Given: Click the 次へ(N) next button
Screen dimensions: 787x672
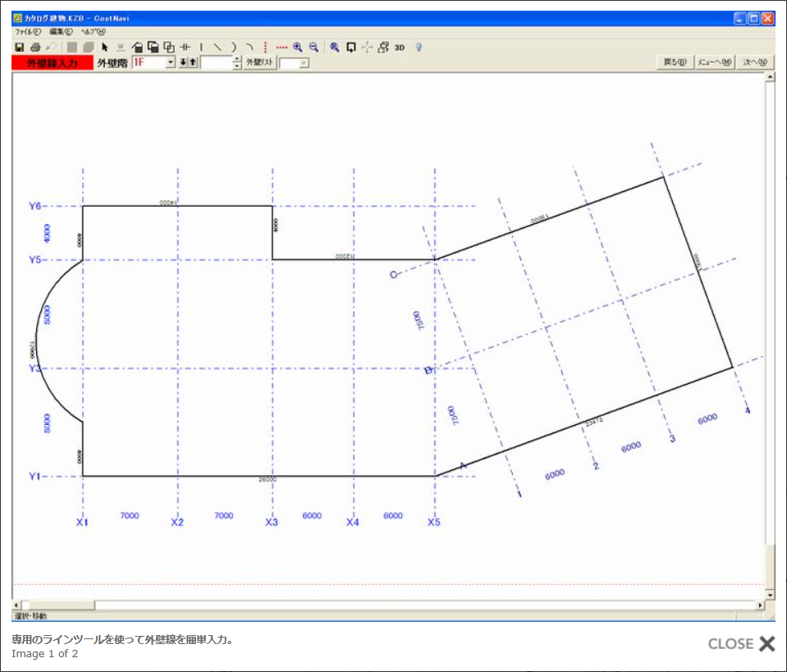Looking at the screenshot, I should 755,62.
